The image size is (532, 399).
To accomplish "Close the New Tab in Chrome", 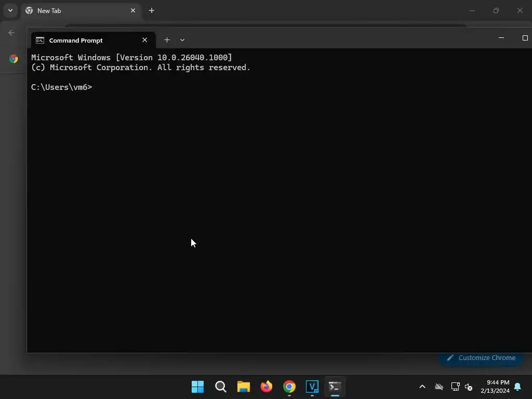I will (133, 10).
